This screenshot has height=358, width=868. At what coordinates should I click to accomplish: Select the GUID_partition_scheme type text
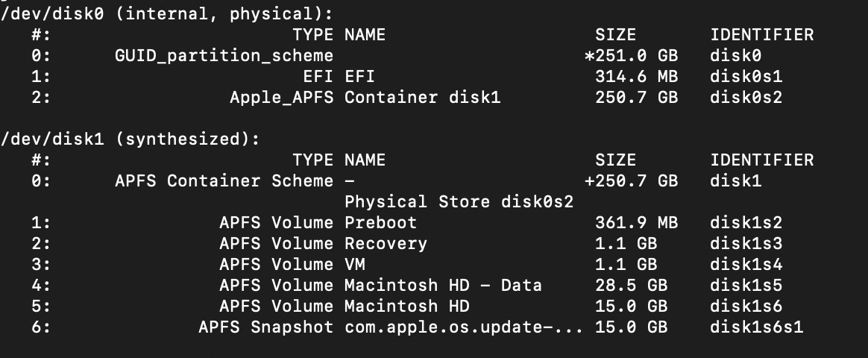coord(224,55)
